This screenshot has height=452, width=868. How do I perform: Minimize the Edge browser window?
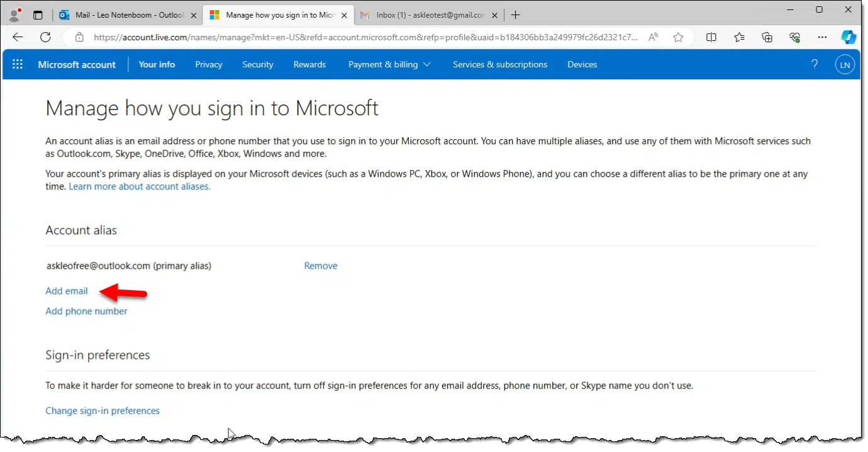[x=791, y=9]
